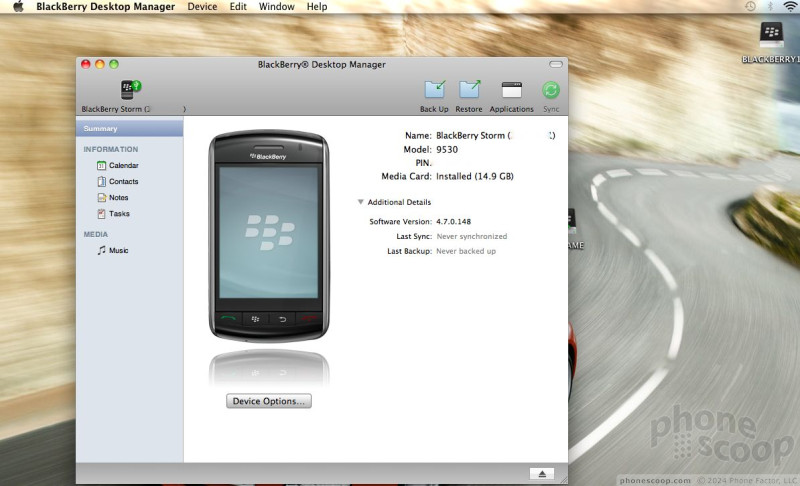Click the BlackBerry Storm phone image

[x=269, y=236]
